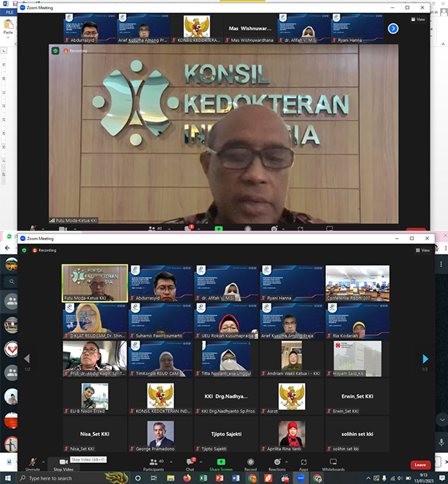
Task: Expand options caret beside Participants count
Action: coord(171,462)
